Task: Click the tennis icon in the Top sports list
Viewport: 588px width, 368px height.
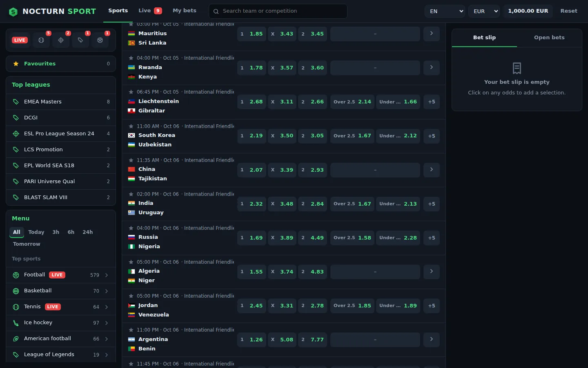Action: tap(16, 307)
